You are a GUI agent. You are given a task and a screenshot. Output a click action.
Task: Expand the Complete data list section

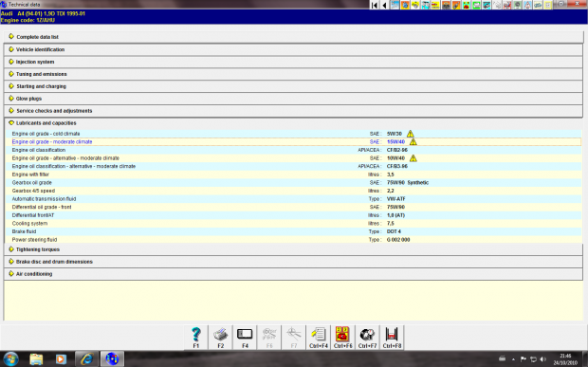coord(294,37)
